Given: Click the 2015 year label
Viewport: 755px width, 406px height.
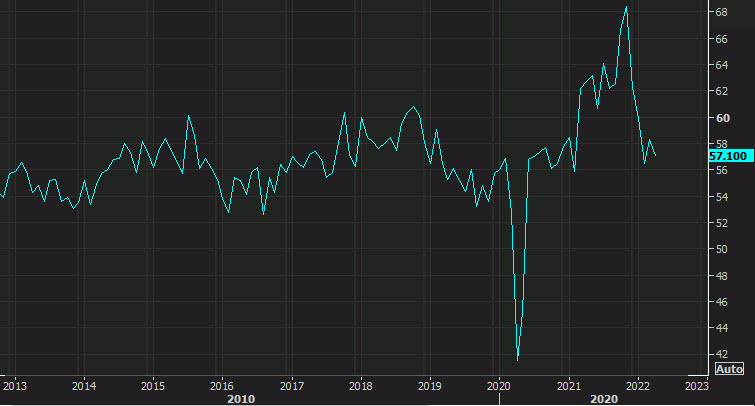Looking at the screenshot, I should point(153,386).
